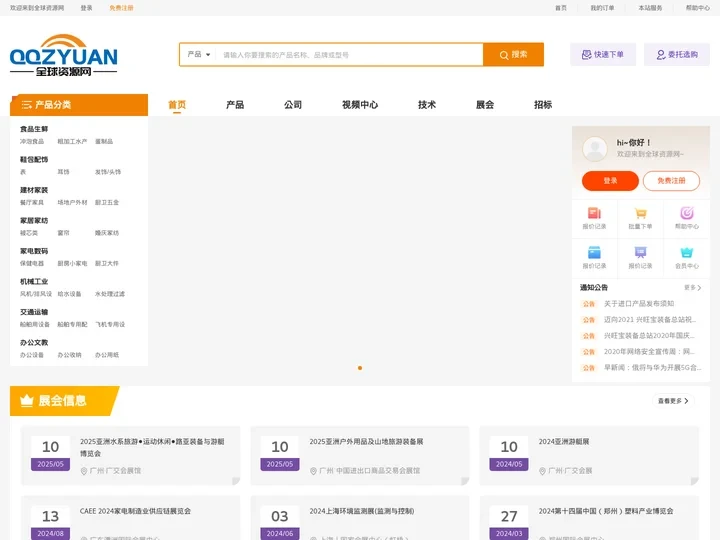Click the orange 搜索 magnifier button
Viewport: 720px width, 540px height.
click(513, 55)
